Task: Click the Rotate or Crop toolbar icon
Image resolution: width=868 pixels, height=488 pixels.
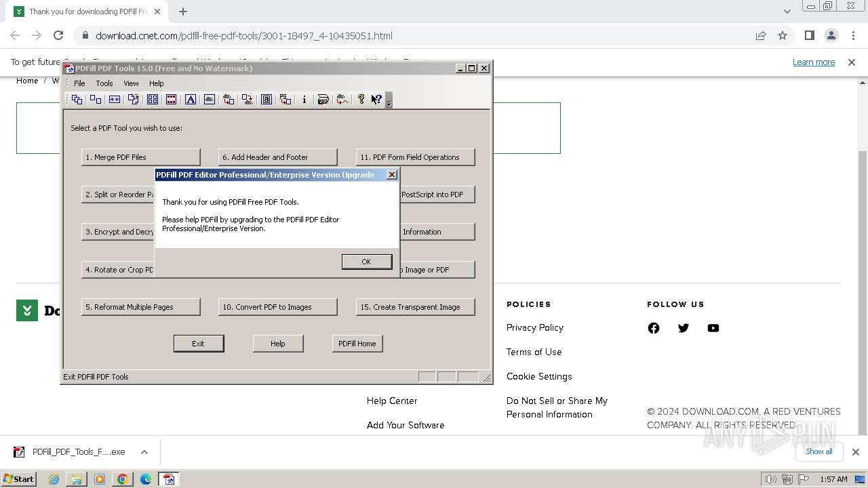Action: [x=134, y=100]
